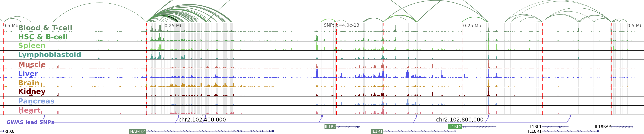Select the IL1RL2 gene label

click(x=455, y=127)
